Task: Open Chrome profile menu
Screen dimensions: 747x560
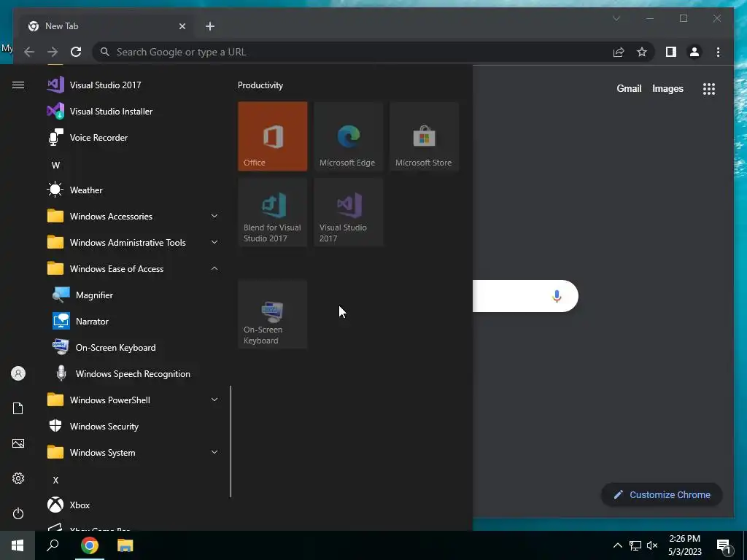Action: (694, 52)
